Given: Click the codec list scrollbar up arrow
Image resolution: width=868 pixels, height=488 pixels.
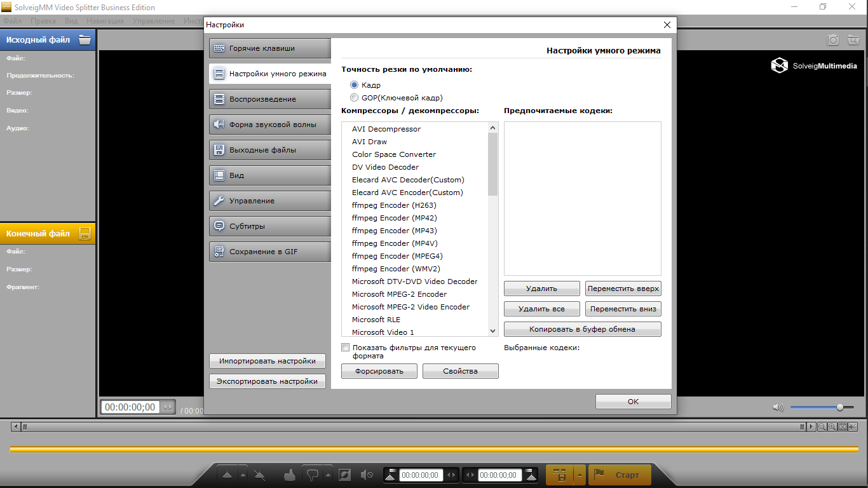Looking at the screenshot, I should [492, 128].
